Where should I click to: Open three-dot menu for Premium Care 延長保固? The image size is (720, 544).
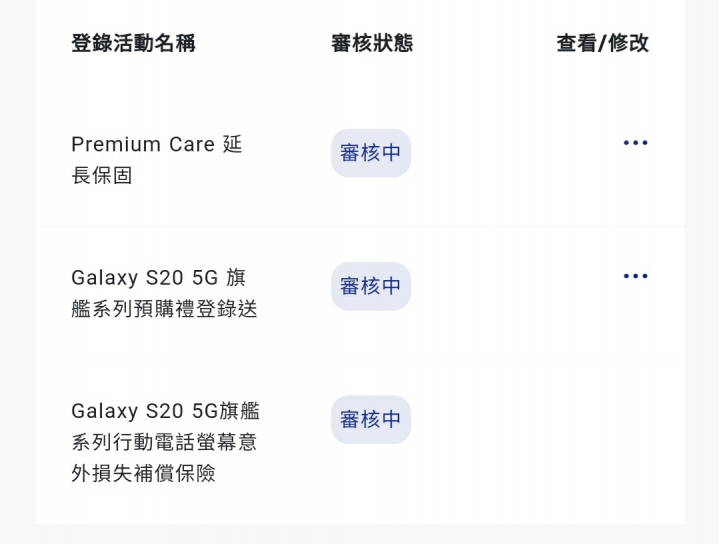coord(636,143)
